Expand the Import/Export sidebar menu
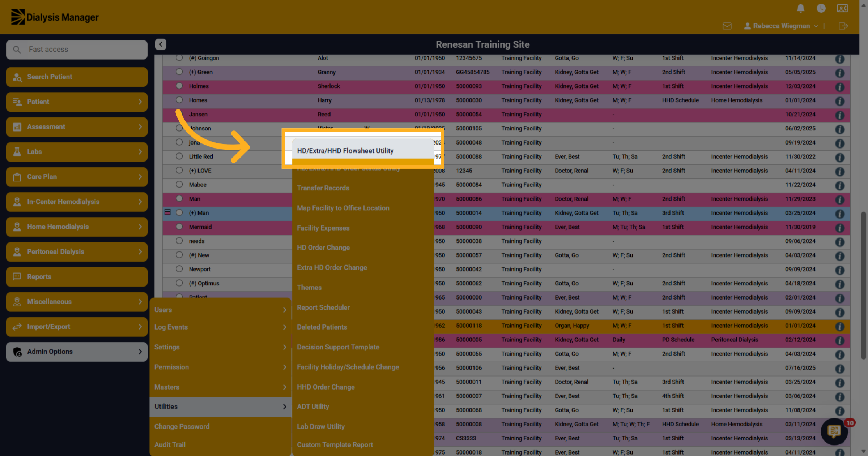Screen dimensions: 868x456 tap(77, 327)
